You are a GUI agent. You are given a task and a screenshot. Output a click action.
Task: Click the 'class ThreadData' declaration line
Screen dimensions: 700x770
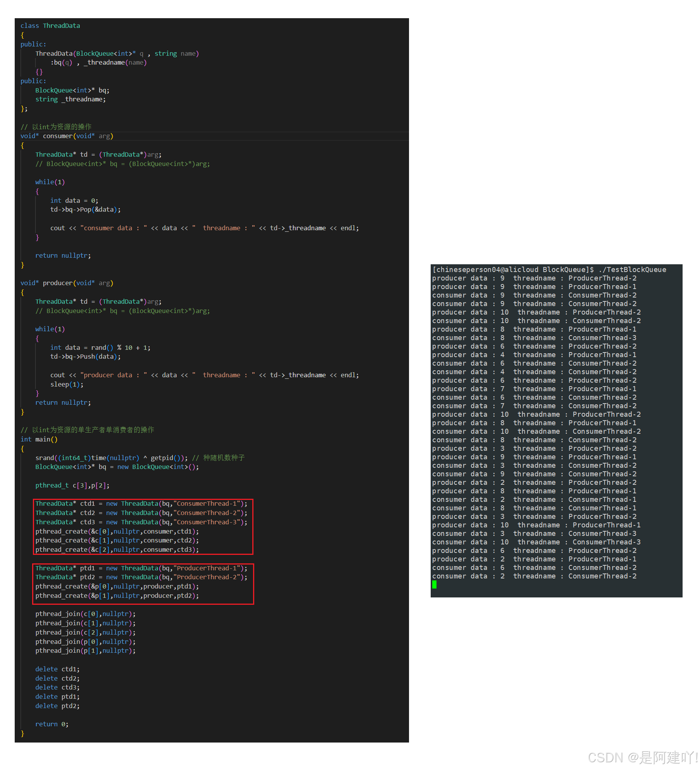[x=50, y=26]
